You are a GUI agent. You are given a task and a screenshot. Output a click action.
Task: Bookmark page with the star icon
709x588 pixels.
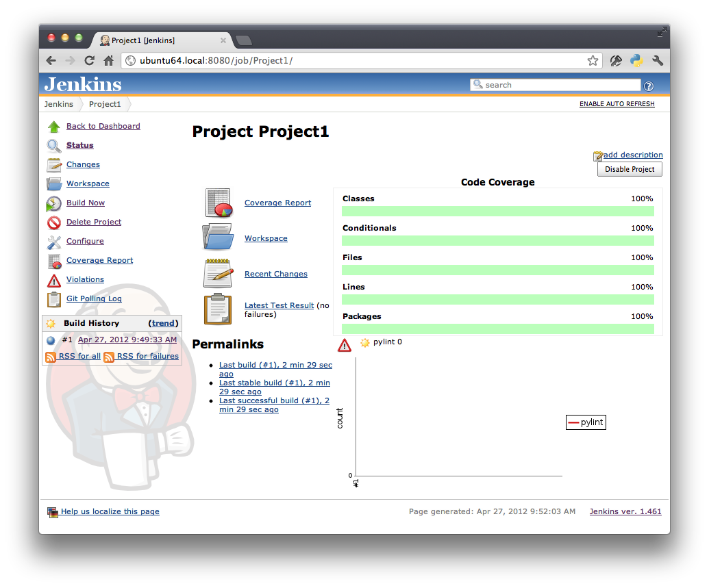[593, 60]
